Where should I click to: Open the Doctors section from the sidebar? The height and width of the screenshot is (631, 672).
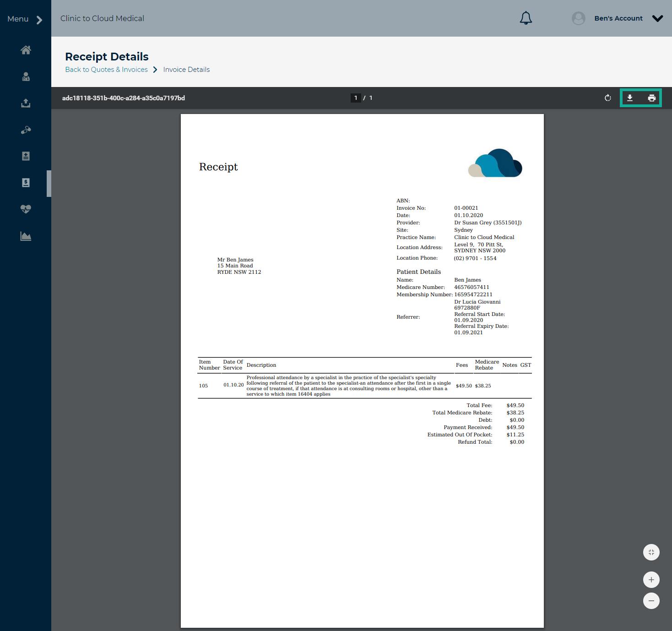point(26,76)
